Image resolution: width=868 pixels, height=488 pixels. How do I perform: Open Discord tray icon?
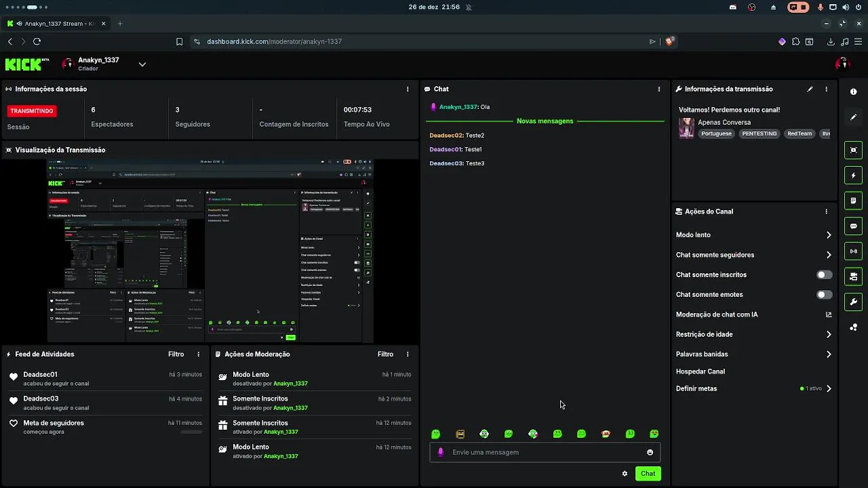(x=733, y=7)
